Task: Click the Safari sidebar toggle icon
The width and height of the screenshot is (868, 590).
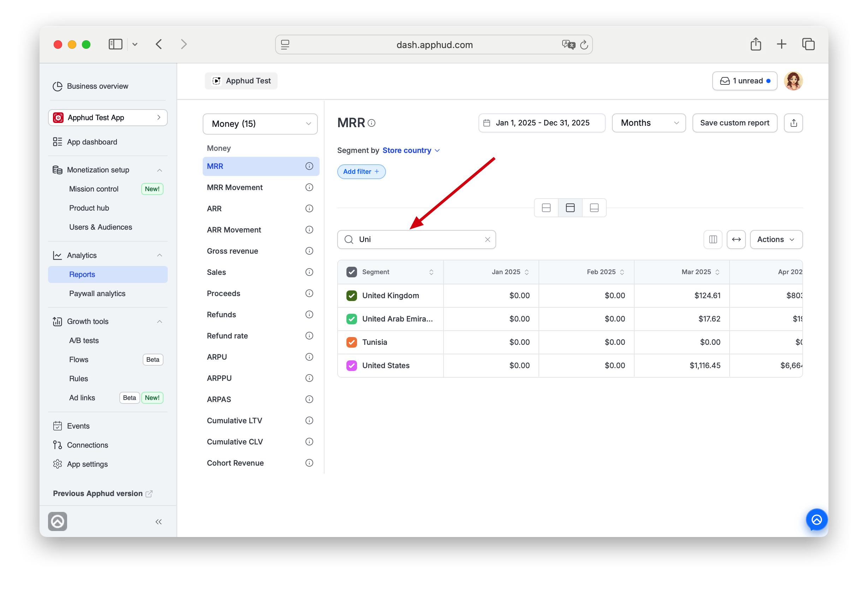Action: (115, 45)
